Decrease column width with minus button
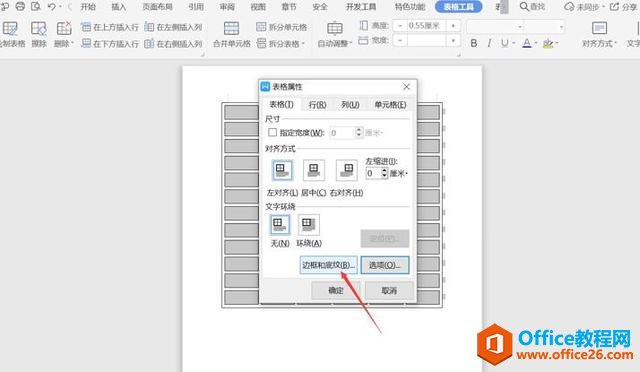Viewport: 640px width, 372px height. (400, 40)
